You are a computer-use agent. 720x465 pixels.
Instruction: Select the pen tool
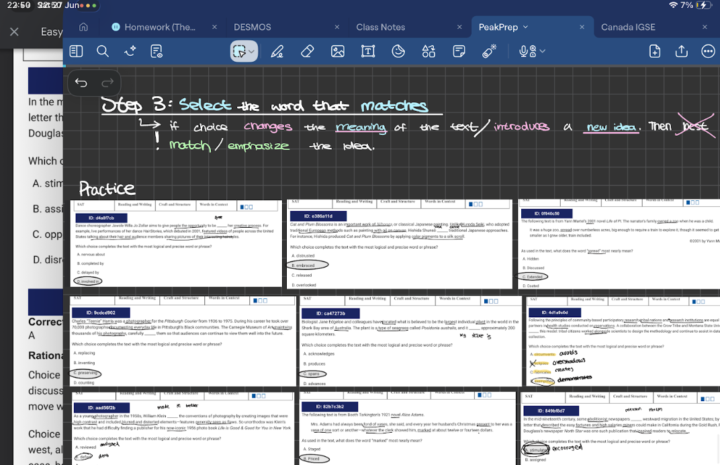277,51
